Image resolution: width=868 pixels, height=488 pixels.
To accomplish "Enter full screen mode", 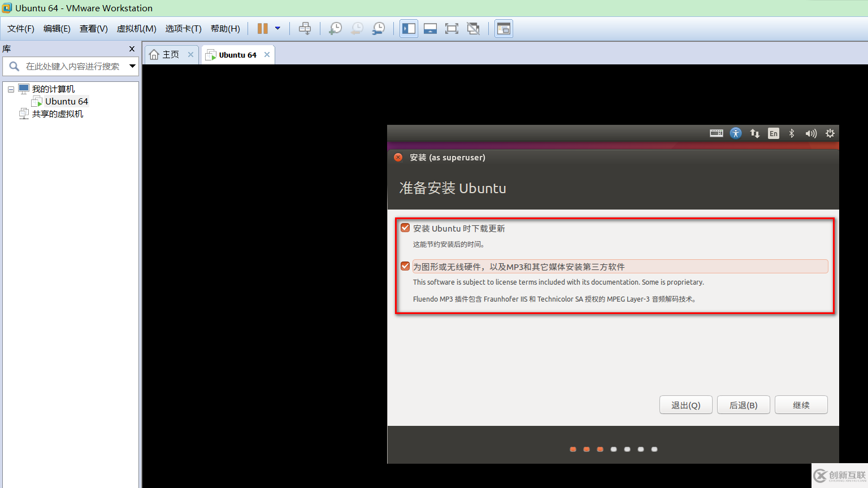I will pos(452,28).
